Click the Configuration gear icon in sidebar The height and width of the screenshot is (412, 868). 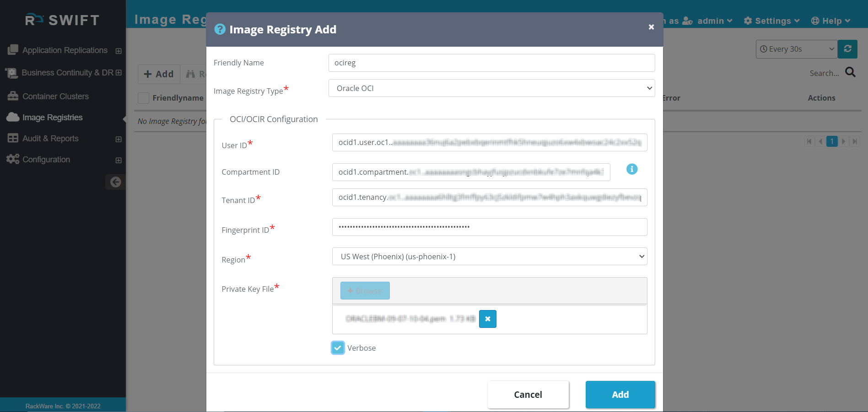pyautogui.click(x=12, y=159)
